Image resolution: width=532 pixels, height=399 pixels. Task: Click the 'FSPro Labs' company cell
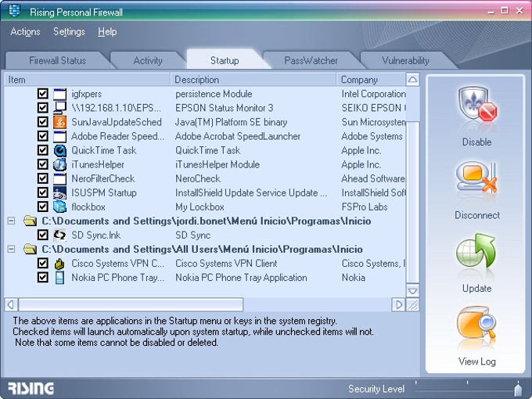pos(365,207)
